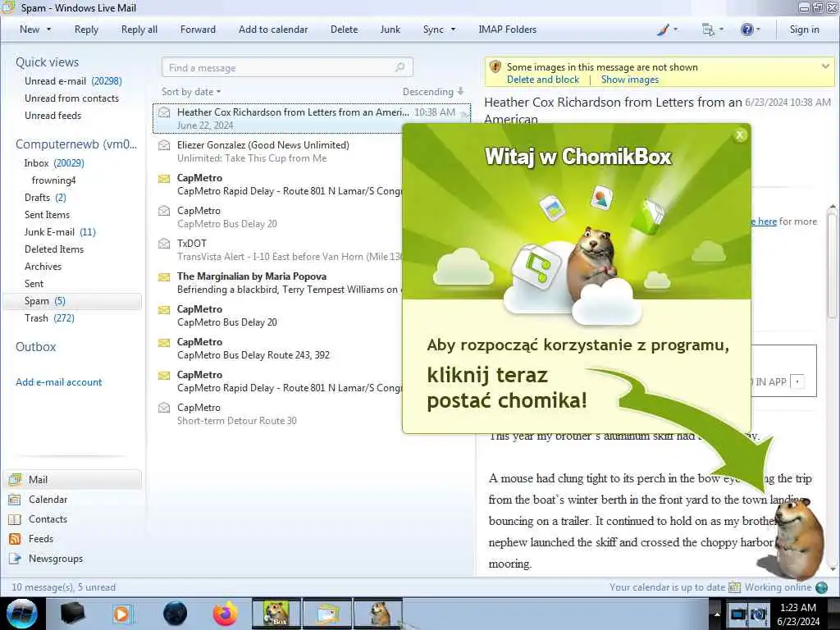The height and width of the screenshot is (630, 840).
Task: Open the Sort by date dropdown
Action: tap(191, 92)
